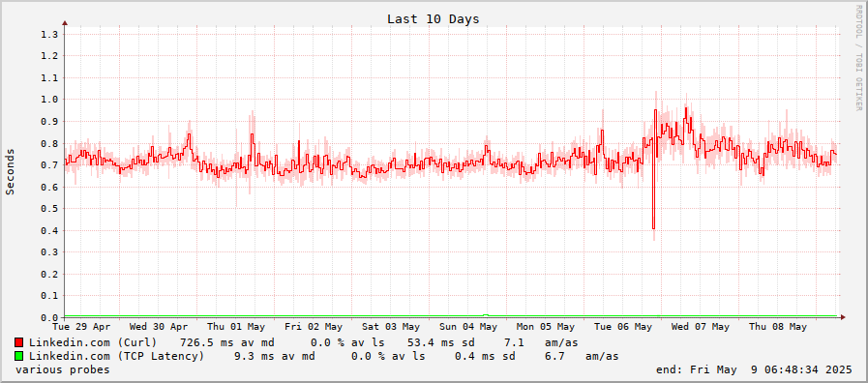
Task: Click the red Linkedin.com (Curl) legend swatch
Action: [x=19, y=342]
